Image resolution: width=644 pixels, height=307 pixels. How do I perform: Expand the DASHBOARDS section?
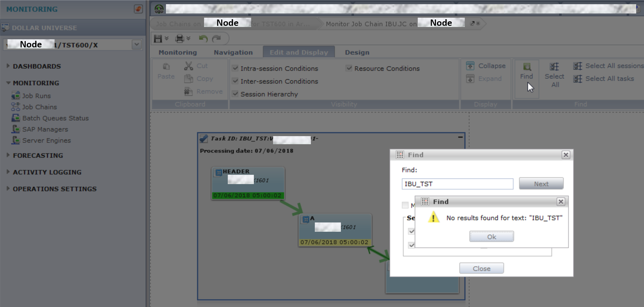click(8, 66)
